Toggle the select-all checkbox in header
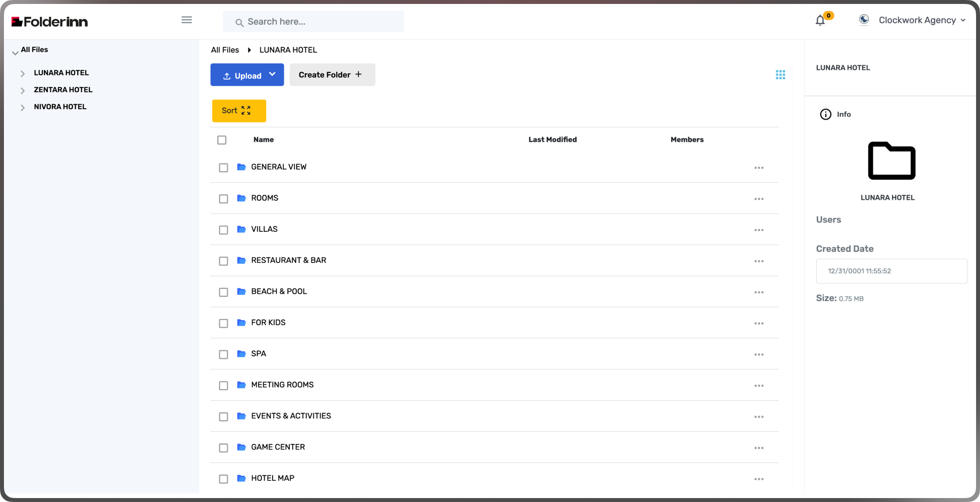Image resolution: width=980 pixels, height=502 pixels. coord(222,140)
